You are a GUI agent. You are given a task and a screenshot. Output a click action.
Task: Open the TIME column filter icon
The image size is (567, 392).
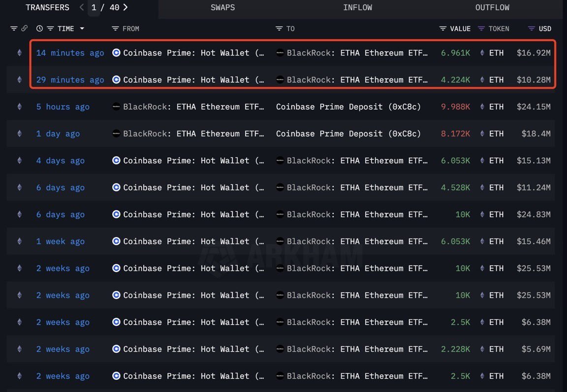[50, 29]
